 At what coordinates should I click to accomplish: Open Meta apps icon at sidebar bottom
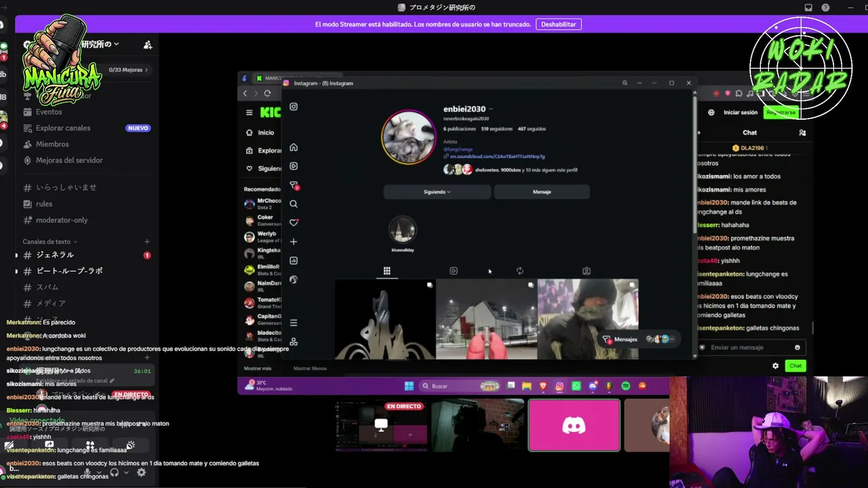point(294,342)
